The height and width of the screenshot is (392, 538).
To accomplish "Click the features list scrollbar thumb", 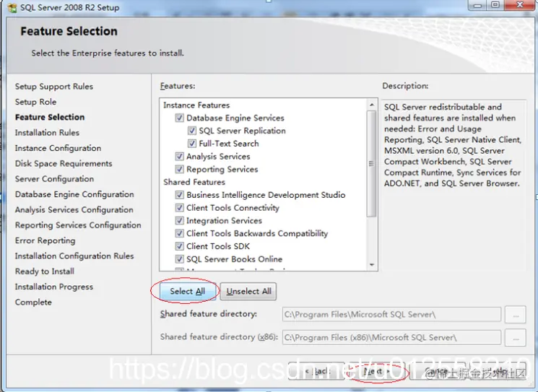I will pyautogui.click(x=372, y=164).
